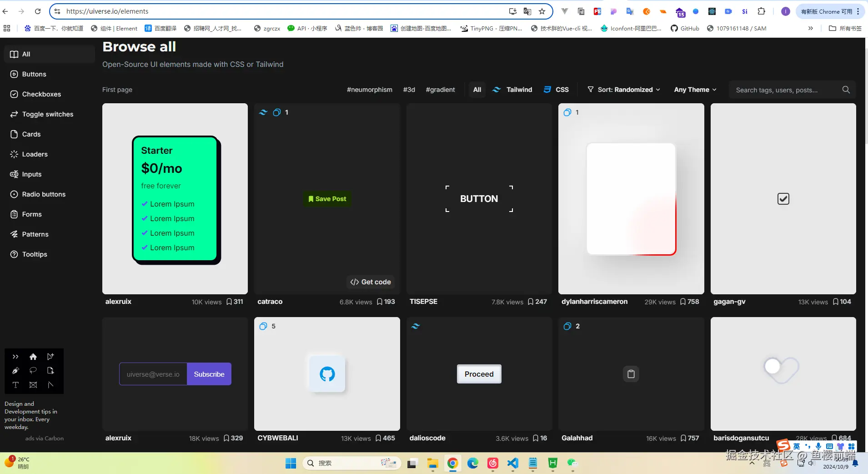Focus the Search tags, users, posts field
The image size is (868, 474).
click(792, 90)
